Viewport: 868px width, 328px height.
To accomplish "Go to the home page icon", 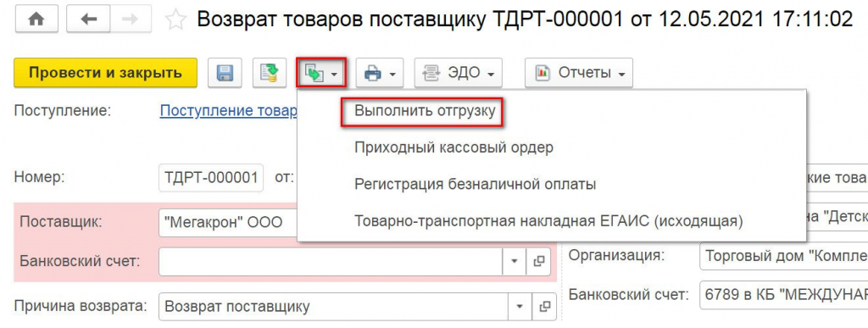I will coord(37,19).
